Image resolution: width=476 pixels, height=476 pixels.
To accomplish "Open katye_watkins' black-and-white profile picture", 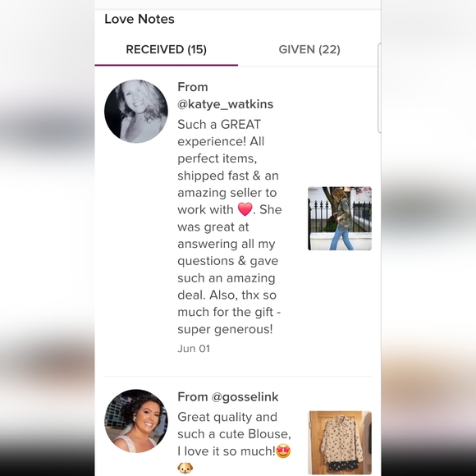I will pyautogui.click(x=136, y=111).
